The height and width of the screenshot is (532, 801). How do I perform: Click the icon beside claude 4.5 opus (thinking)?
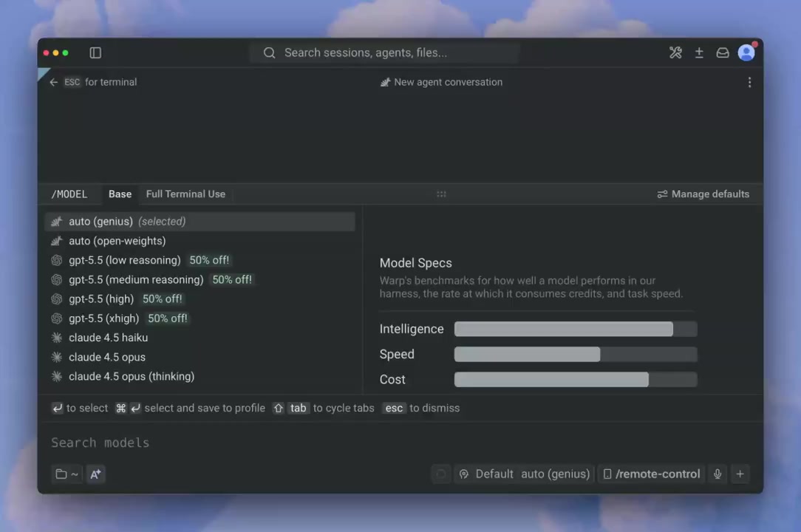point(57,377)
